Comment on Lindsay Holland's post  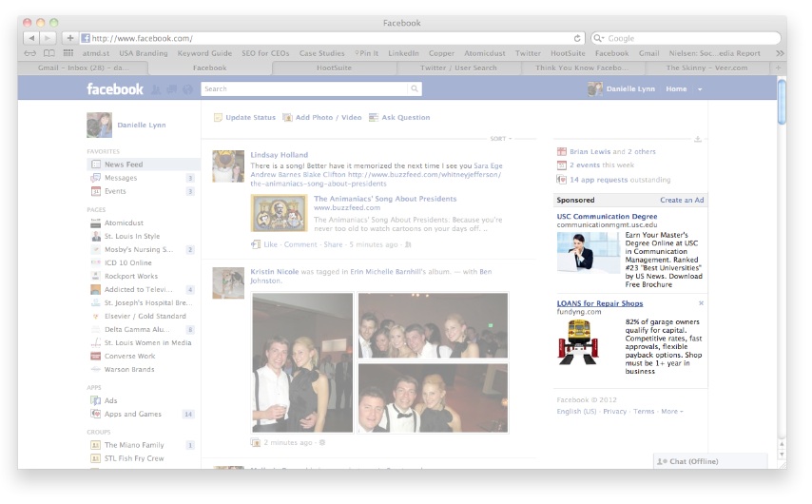pos(300,244)
